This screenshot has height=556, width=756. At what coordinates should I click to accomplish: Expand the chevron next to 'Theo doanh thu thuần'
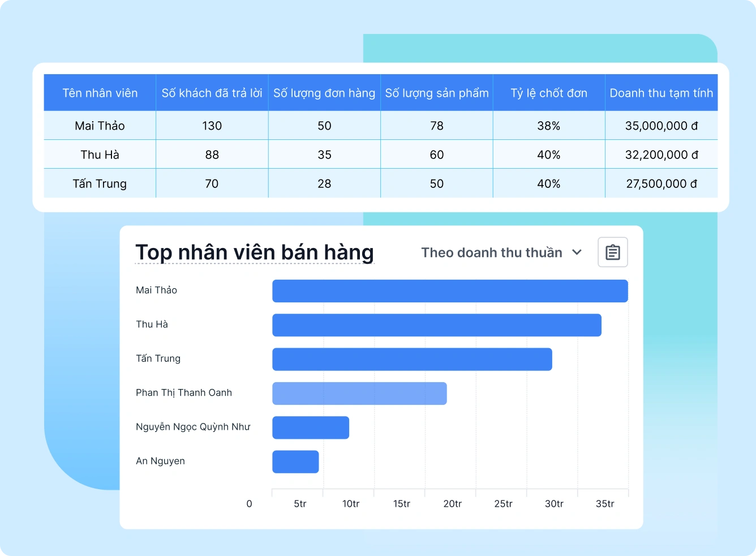click(577, 253)
